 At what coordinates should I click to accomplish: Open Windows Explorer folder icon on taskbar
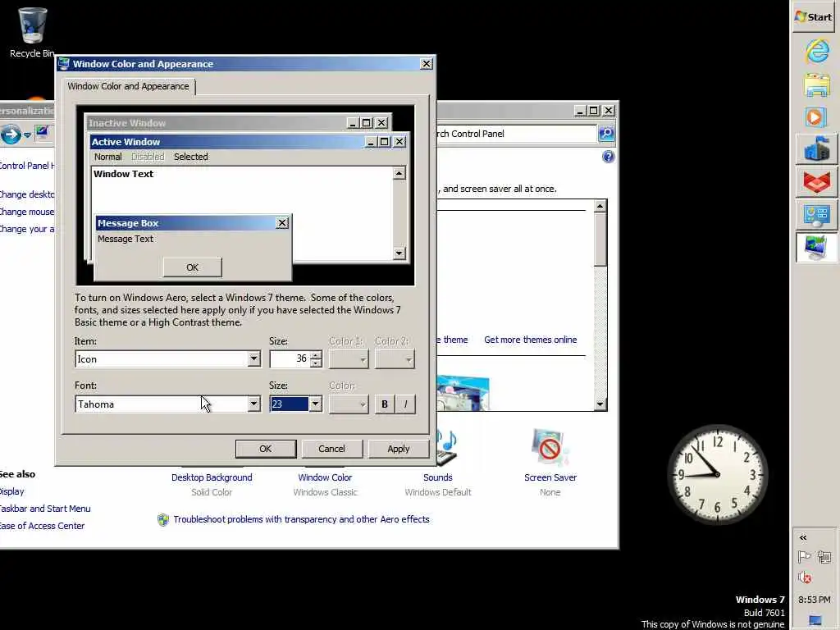tap(816, 84)
